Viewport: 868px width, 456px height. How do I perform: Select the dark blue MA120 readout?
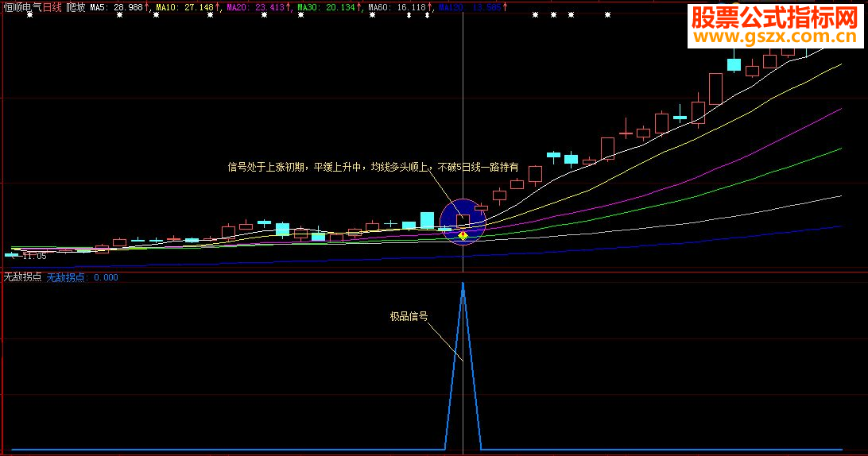tap(470, 8)
